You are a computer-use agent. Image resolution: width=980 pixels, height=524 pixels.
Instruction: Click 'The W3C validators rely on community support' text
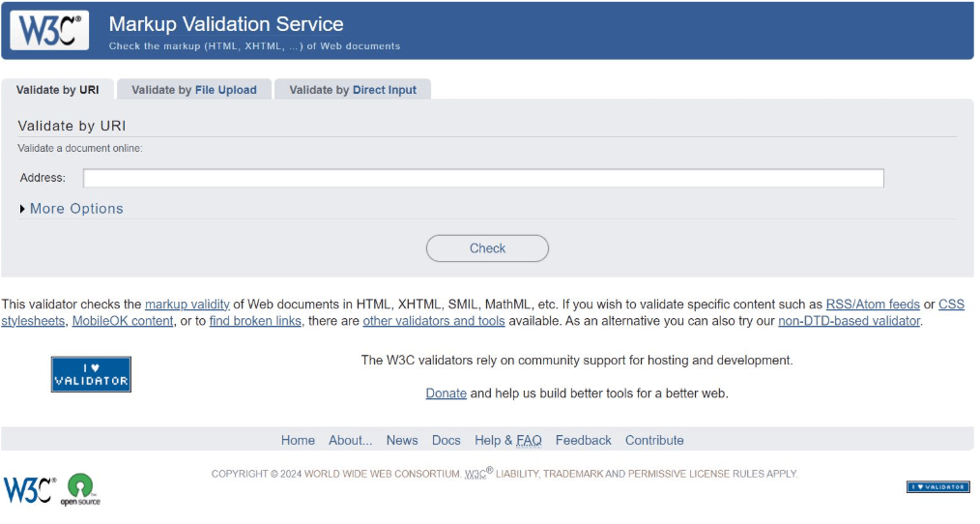pos(577,361)
